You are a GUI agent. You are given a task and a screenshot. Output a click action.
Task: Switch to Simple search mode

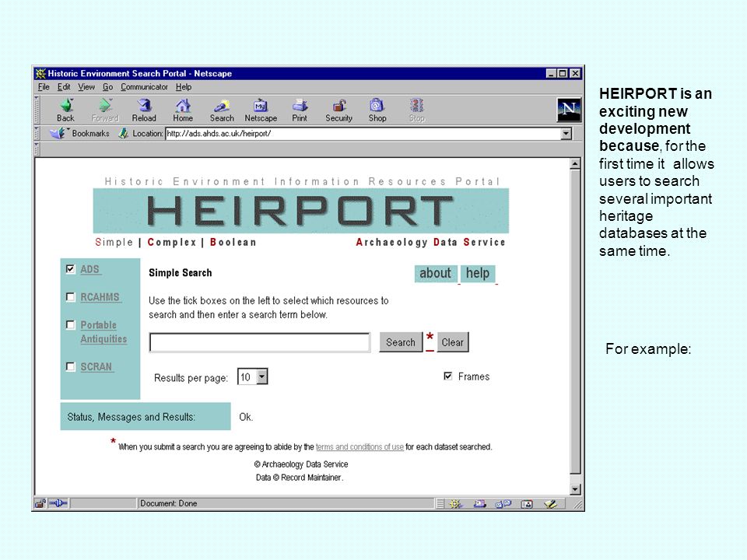pos(114,242)
